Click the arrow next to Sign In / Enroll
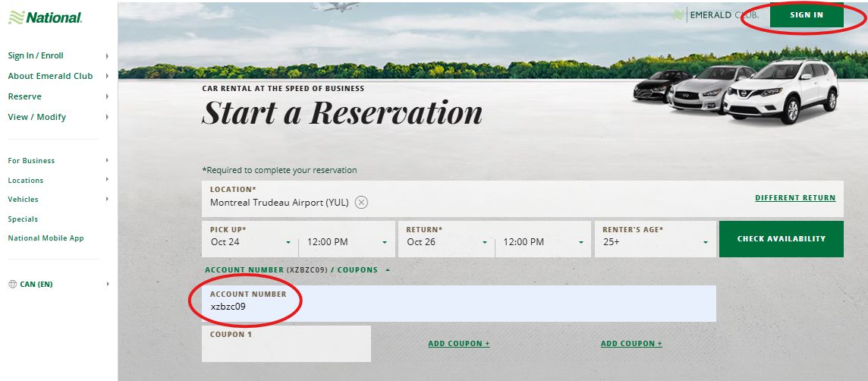868x381 pixels. (107, 56)
